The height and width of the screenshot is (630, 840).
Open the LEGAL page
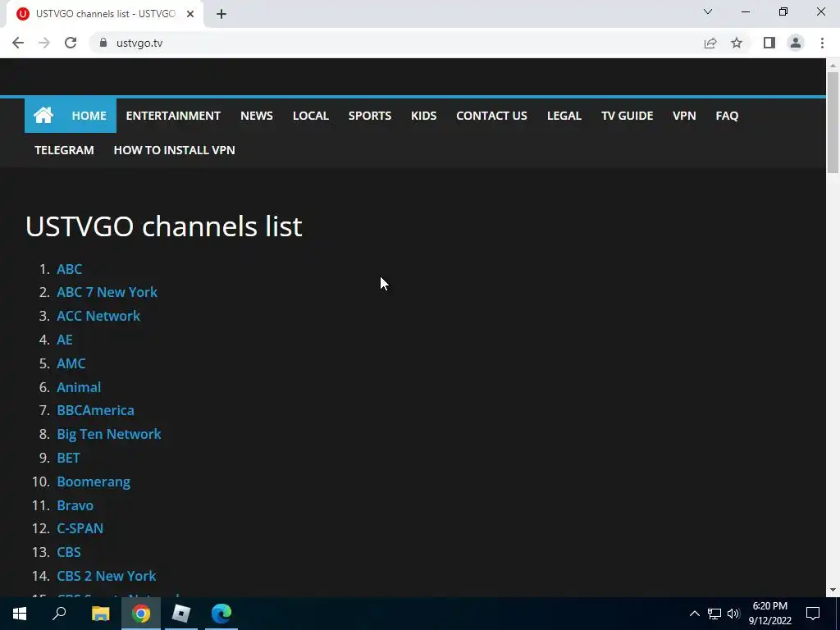pyautogui.click(x=564, y=116)
